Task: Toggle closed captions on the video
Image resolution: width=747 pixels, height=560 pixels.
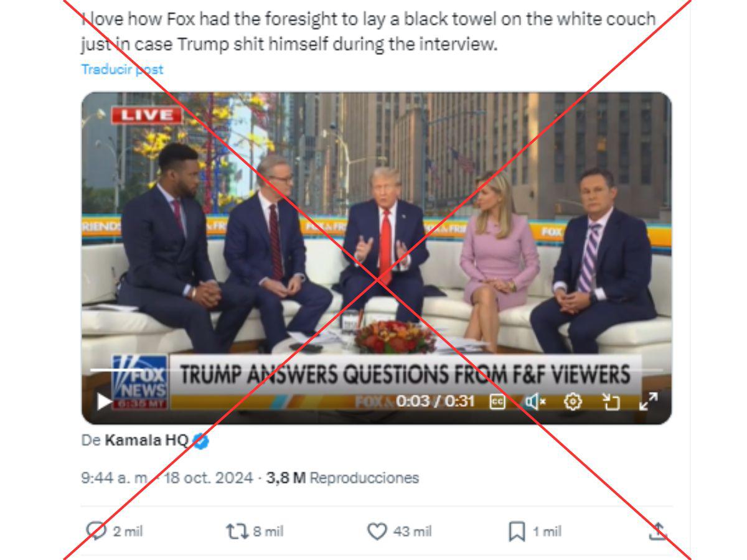Action: coord(497,402)
